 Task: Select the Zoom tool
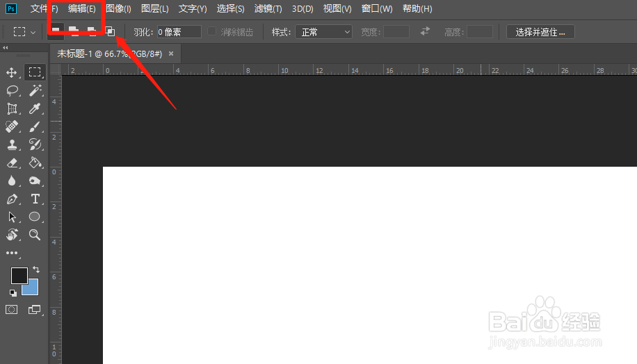click(35, 235)
